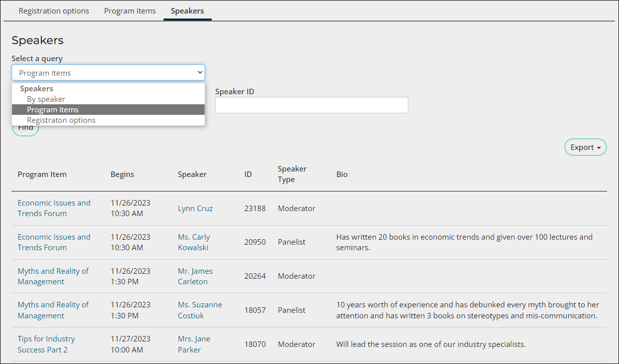Select the Speakers tab
Screen dimensions: 619x364
188,11
